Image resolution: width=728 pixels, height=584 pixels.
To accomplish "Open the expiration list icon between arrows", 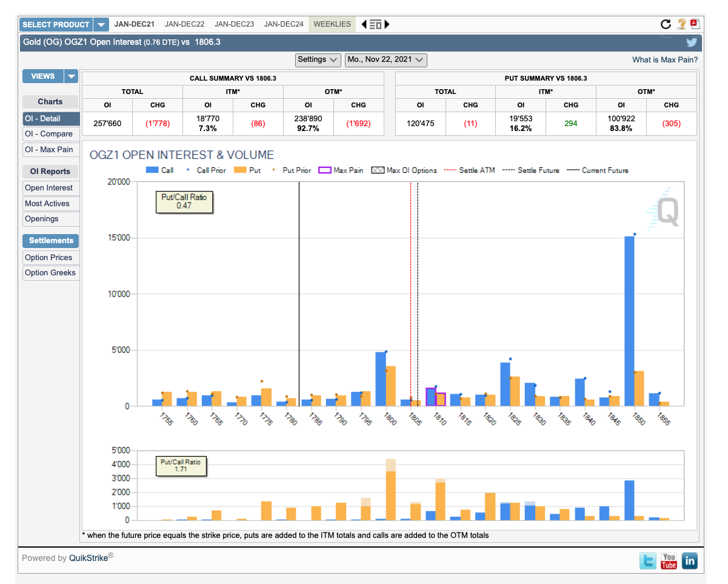I will (x=375, y=24).
